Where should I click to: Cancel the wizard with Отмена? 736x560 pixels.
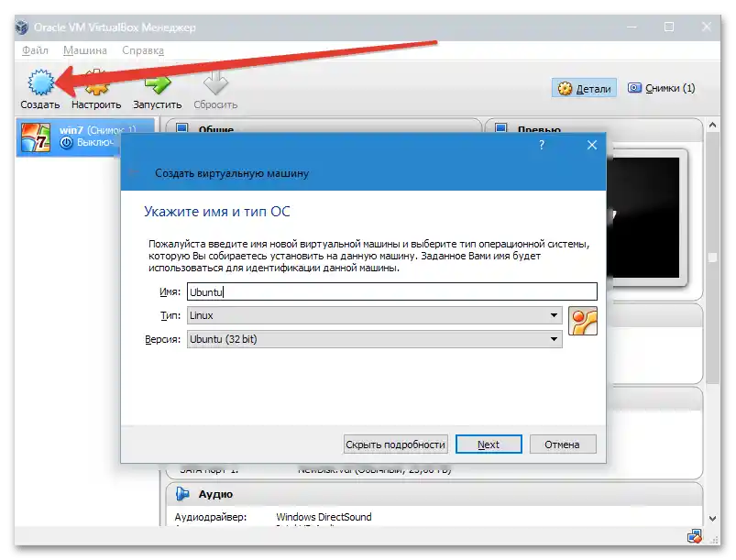point(563,444)
